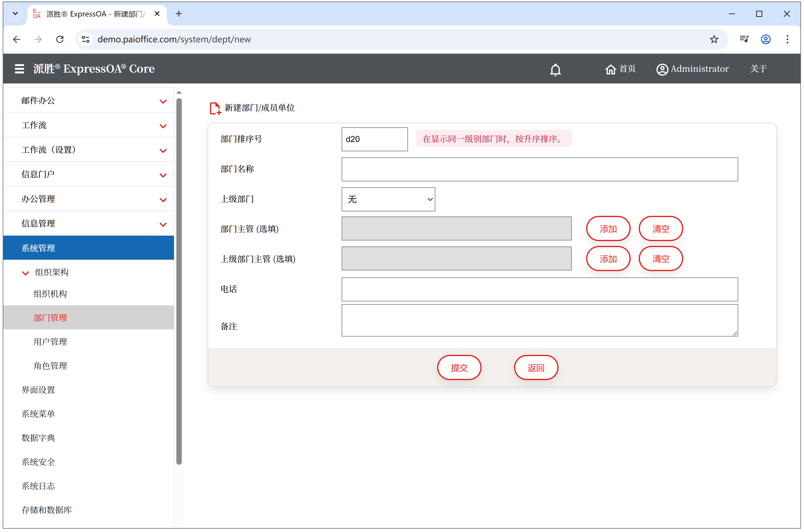Click the 返回 button

click(x=536, y=367)
